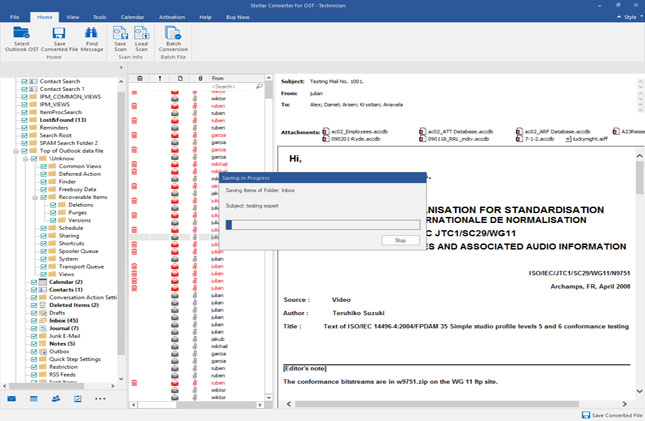Sort by item type column header

(180, 78)
